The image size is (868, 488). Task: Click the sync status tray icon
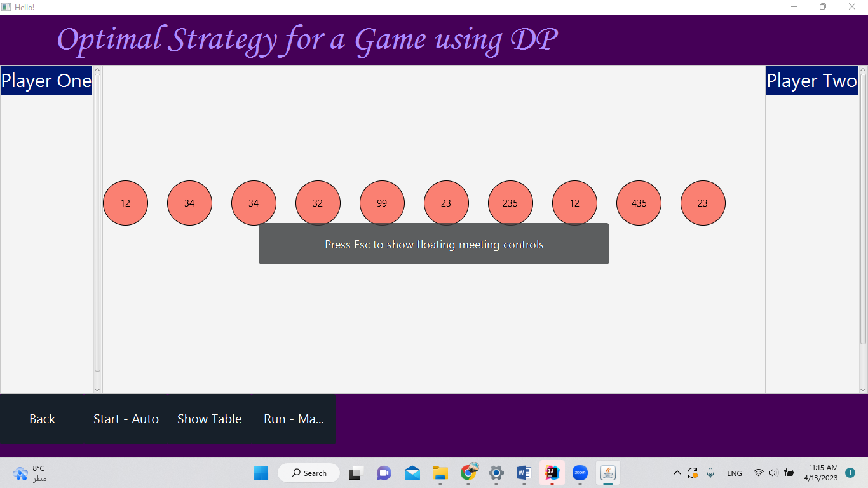pyautogui.click(x=693, y=473)
